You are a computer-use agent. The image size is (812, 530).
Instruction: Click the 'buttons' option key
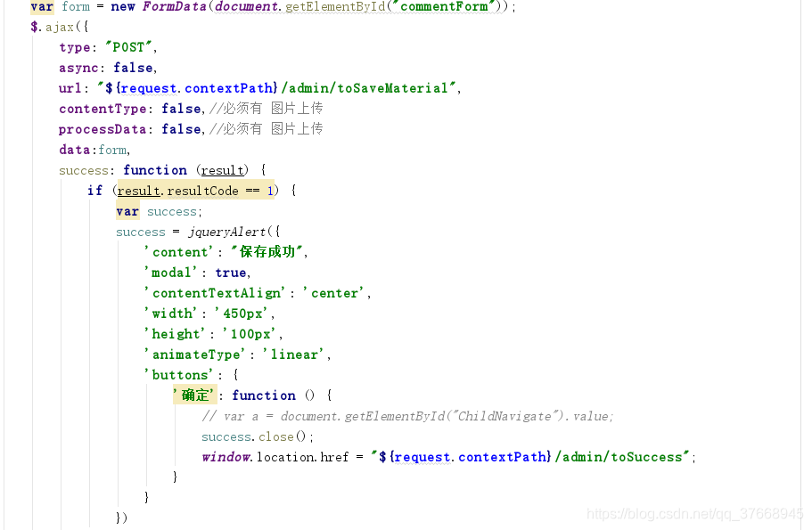pos(178,375)
